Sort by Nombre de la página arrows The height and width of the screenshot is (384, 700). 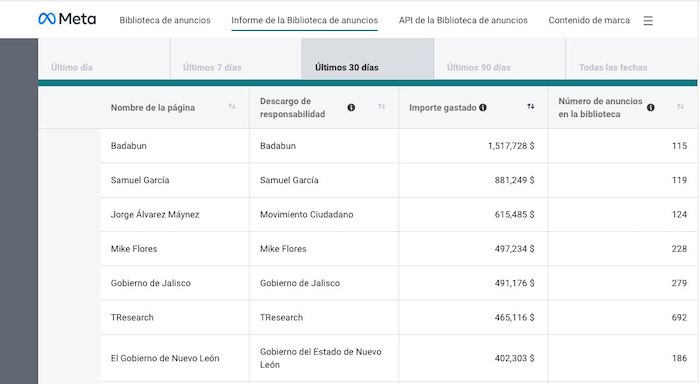(232, 106)
